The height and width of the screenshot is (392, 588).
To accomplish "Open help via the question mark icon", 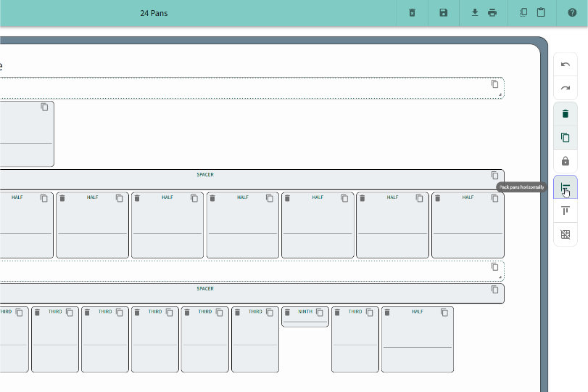I will click(572, 13).
